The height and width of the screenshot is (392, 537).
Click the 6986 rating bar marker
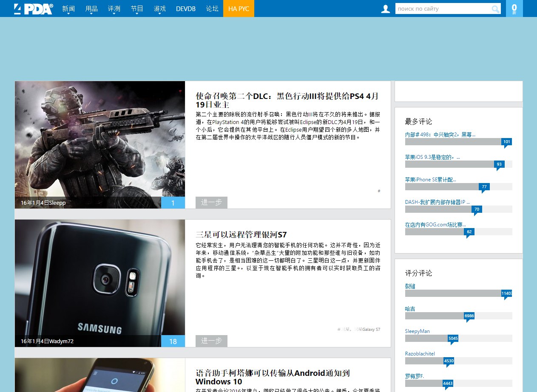point(469,316)
